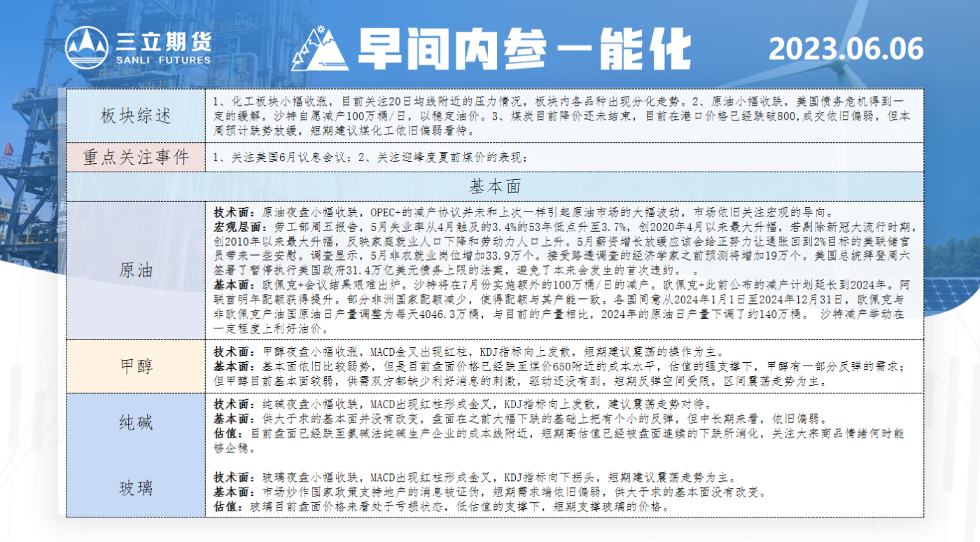
Task: Select the 2023.06.06 date text
Action: tap(846, 49)
